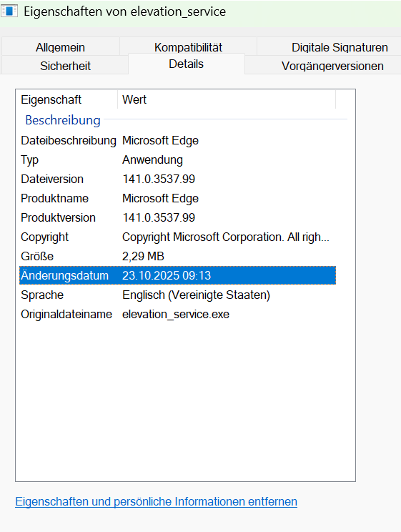This screenshot has width=401, height=532.
Task: Select the Typ property row
Action: (x=177, y=159)
